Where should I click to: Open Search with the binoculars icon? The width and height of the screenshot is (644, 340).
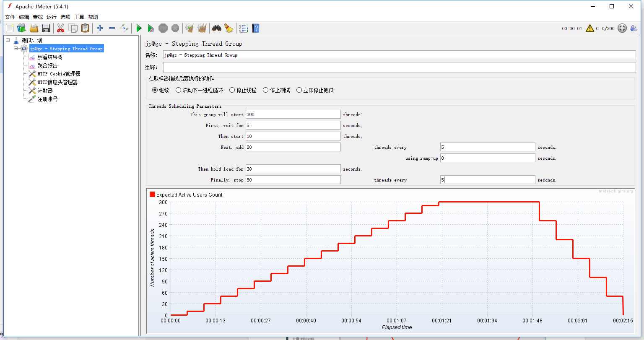click(216, 28)
